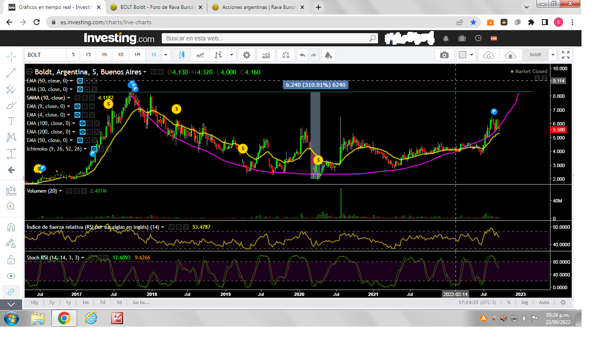The width and height of the screenshot is (613, 364).
Task: Toggle visibility of EMA (100, close, 0)
Action: (82, 123)
